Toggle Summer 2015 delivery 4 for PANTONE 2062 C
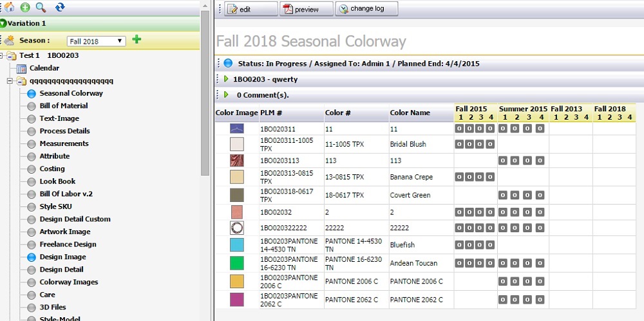 pos(540,300)
